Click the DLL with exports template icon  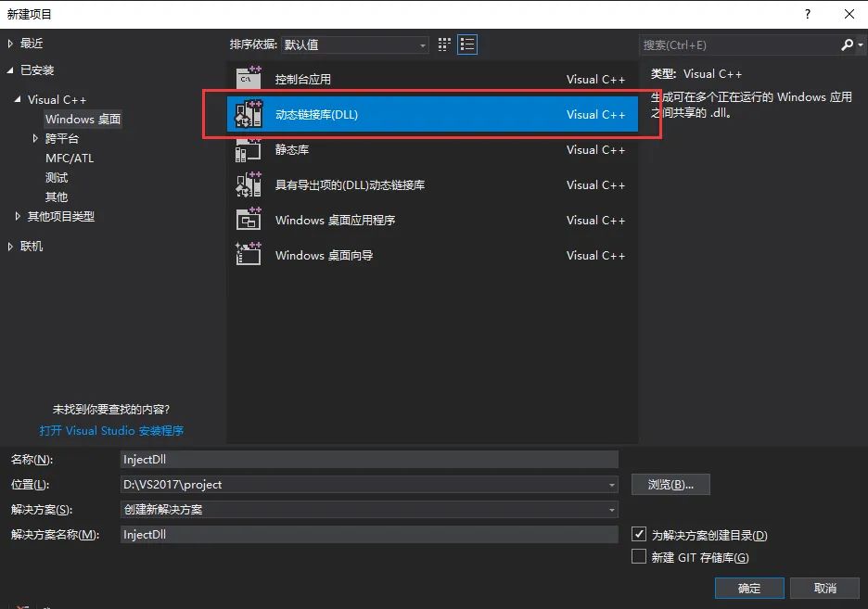[x=249, y=184]
